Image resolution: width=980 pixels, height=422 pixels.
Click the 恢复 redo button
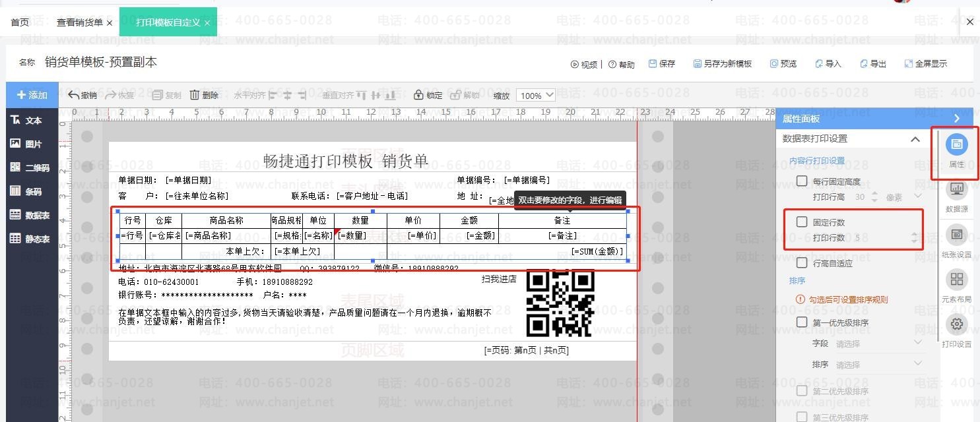pos(119,95)
